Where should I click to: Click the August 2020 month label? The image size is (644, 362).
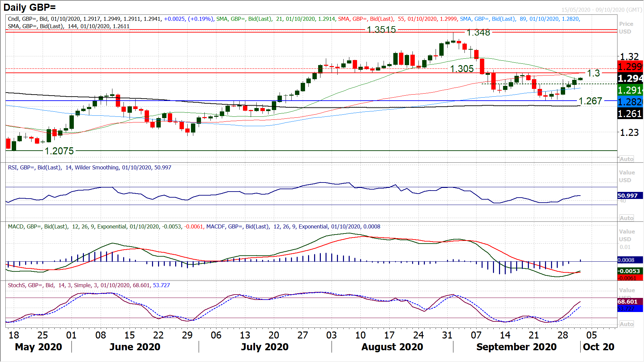392,347
